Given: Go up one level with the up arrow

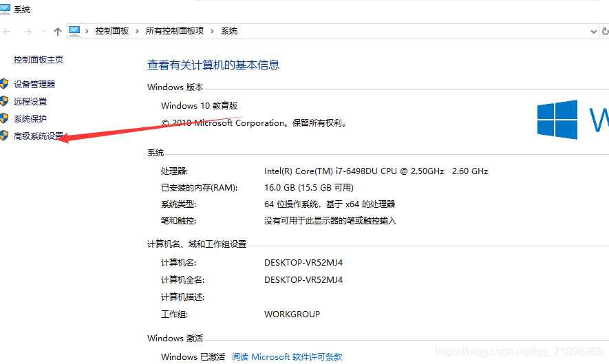Looking at the screenshot, I should coord(58,32).
